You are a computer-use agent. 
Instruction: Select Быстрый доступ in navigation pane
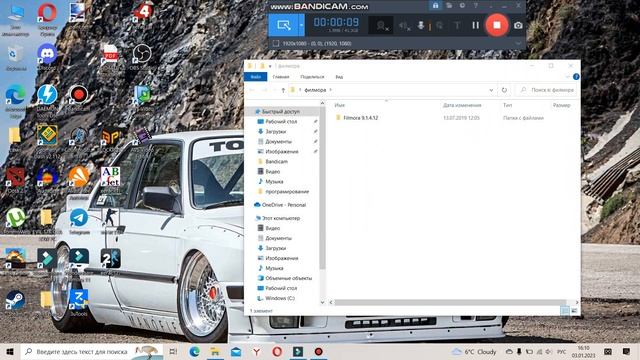[280, 111]
